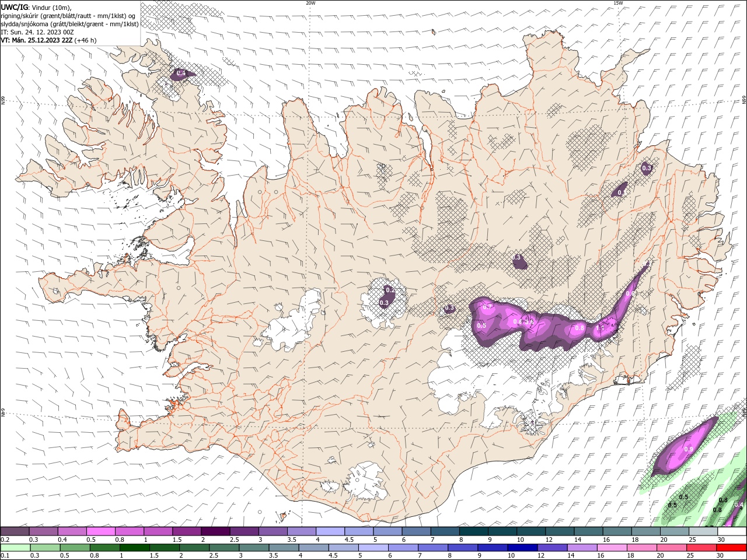
Task: Click the 0.9 label in the offshore pink patch
Action: (x=689, y=449)
